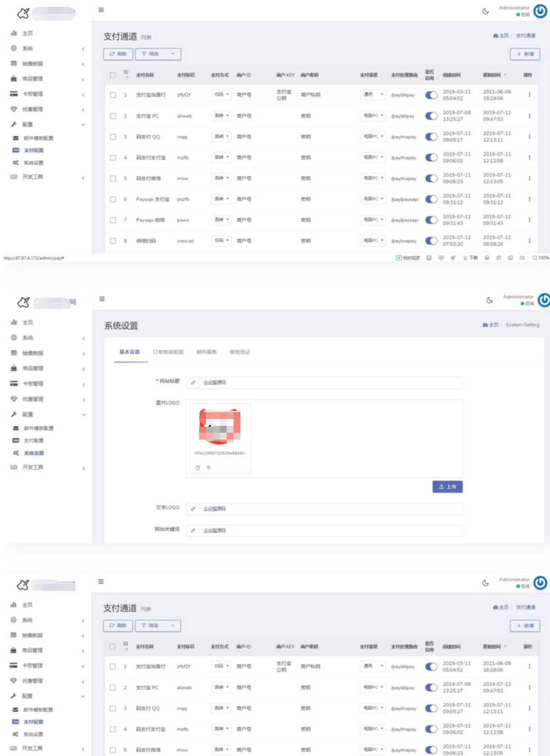
Task: Go to the 极验验证 tab
Action: (240, 352)
